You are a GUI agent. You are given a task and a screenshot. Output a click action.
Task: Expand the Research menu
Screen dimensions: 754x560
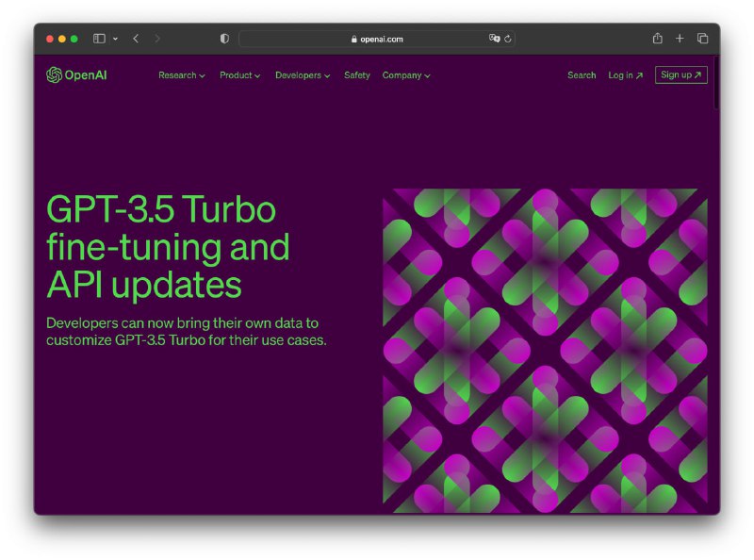click(181, 75)
